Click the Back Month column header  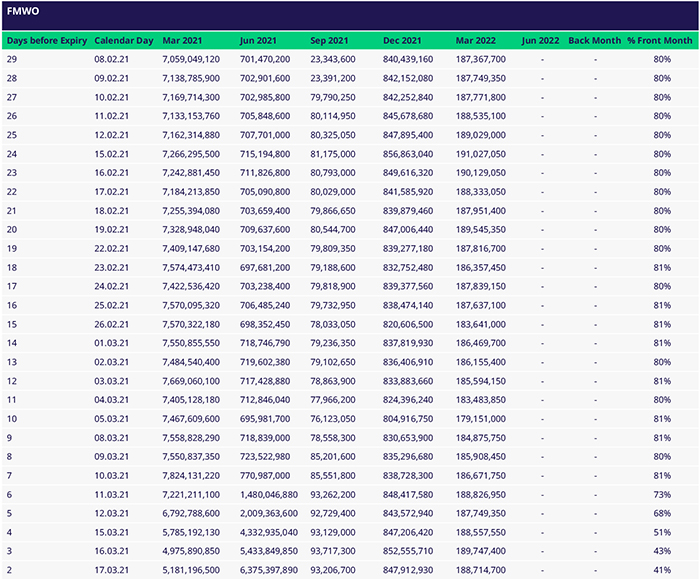[594, 41]
